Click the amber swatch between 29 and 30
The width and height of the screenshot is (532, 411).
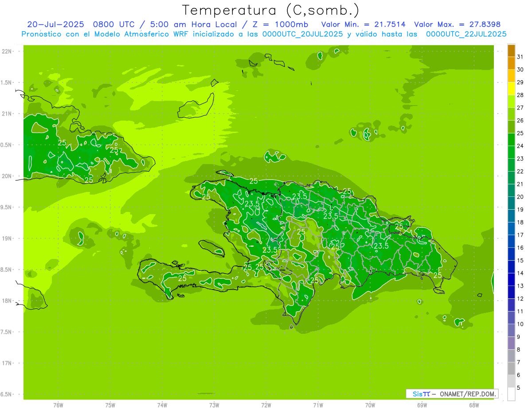tap(511, 76)
